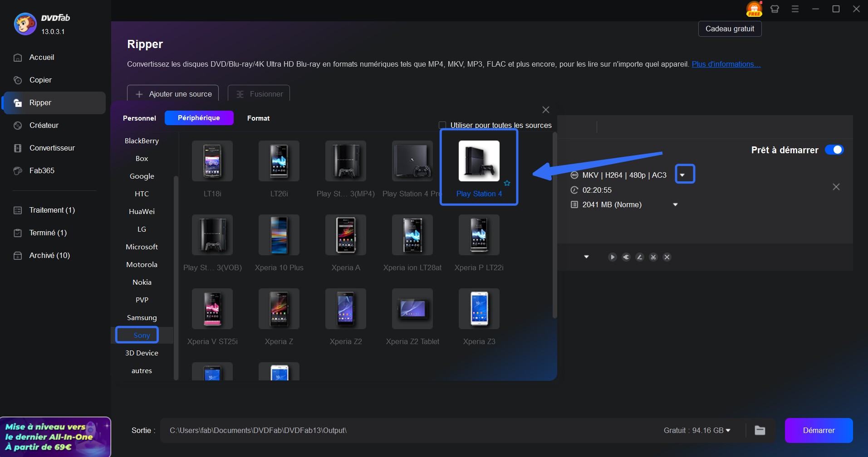Screen dimensions: 868x457
Task: Click the Cadeau gratuit button
Action: pyautogui.click(x=730, y=29)
